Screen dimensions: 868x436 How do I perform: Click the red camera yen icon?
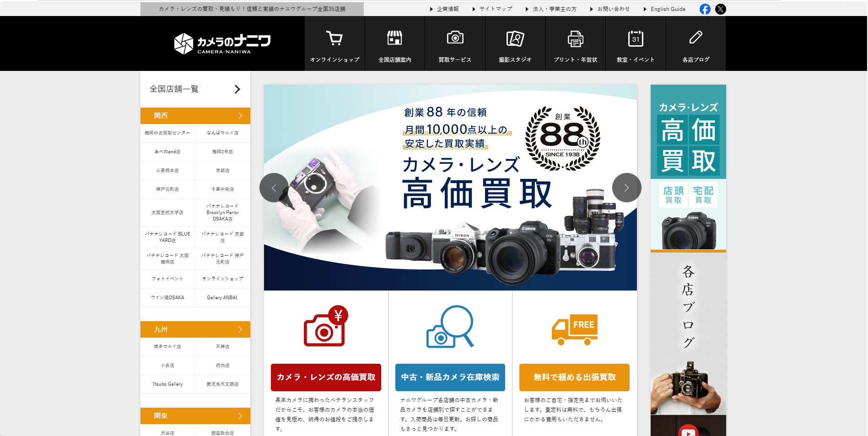point(326,326)
